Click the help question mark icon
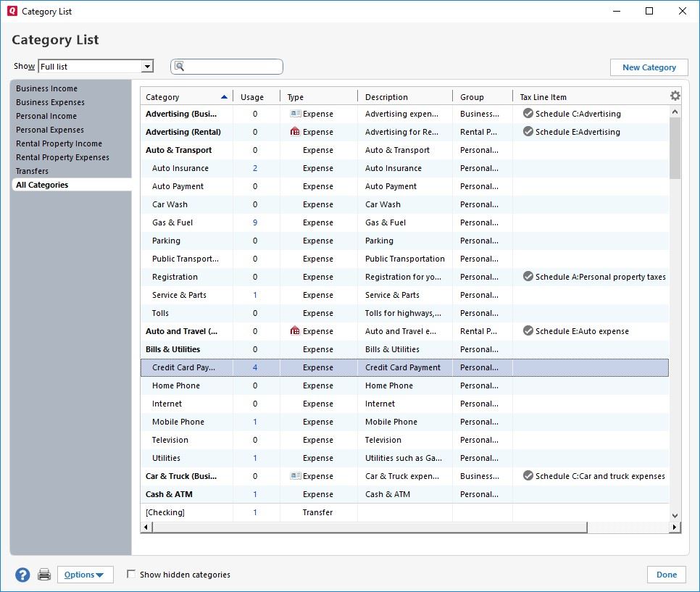The height and width of the screenshot is (592, 700). 22,575
